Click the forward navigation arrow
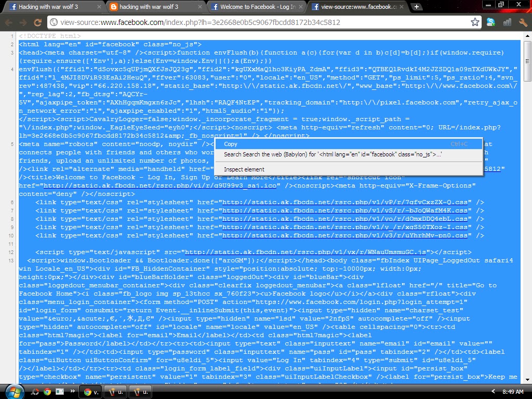Image resolution: width=532 pixels, height=399 pixels. 22,23
